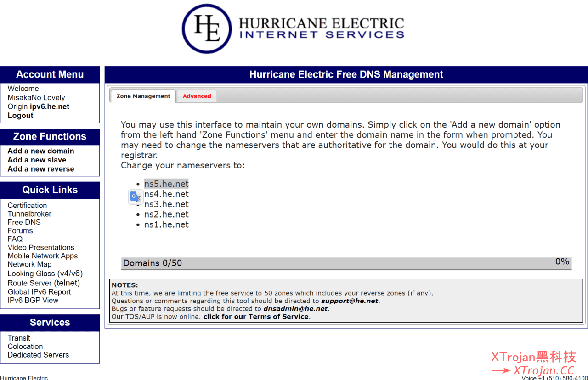
Task: Click the highlighted ns5.he.net nameserver text
Action: (x=166, y=184)
